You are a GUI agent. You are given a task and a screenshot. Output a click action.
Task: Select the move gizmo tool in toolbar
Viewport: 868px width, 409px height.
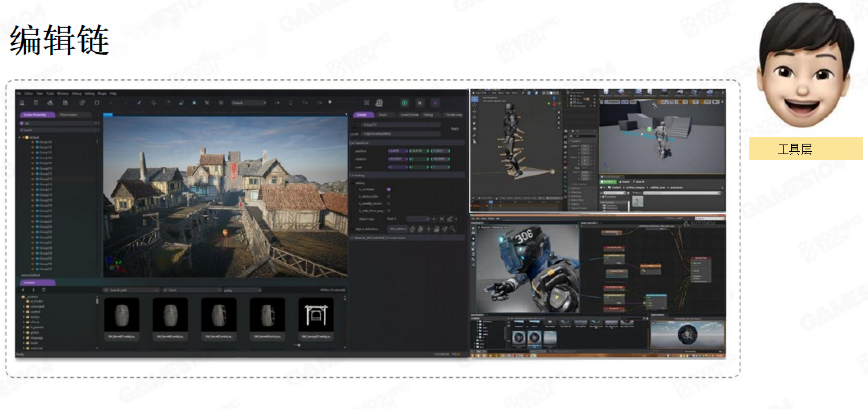pyautogui.click(x=153, y=103)
